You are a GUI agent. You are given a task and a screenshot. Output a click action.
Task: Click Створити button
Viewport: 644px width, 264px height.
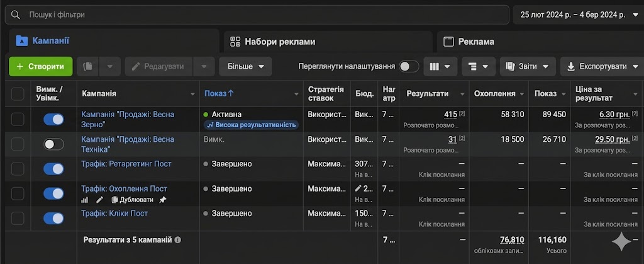pos(41,67)
